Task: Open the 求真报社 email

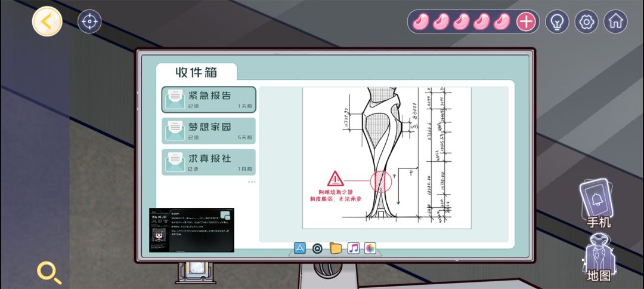Action: [209, 162]
